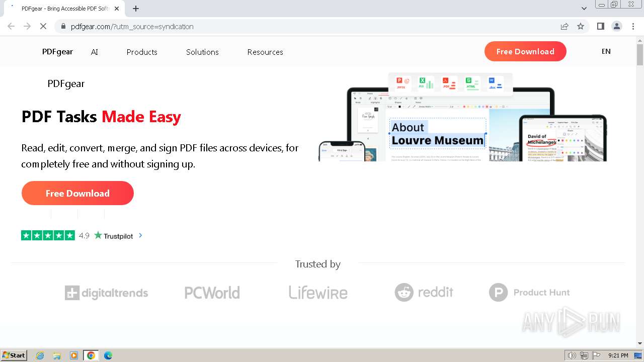Click the share page icon in address bar
This screenshot has width=644, height=362.
click(x=565, y=27)
